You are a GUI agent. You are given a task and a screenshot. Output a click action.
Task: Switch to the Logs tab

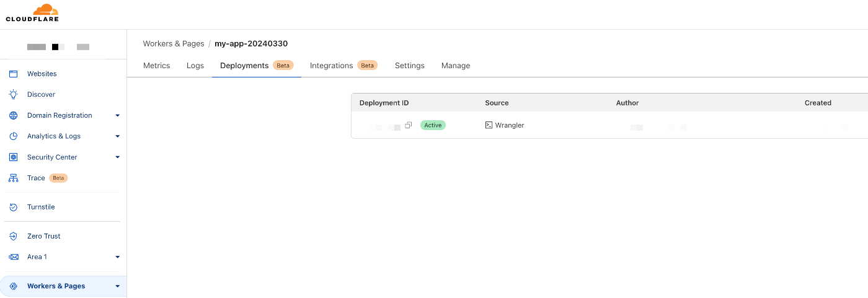click(195, 66)
